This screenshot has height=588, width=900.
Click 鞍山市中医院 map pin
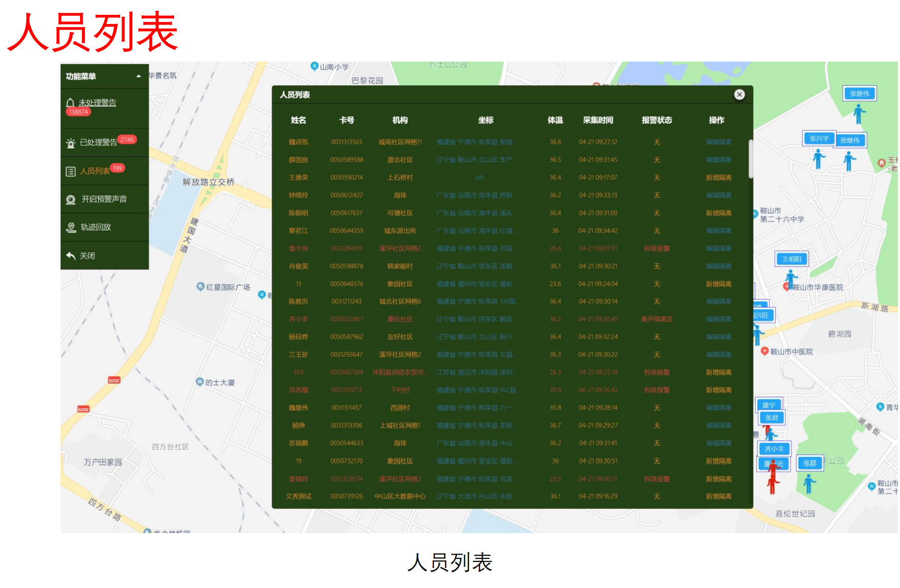point(764,351)
